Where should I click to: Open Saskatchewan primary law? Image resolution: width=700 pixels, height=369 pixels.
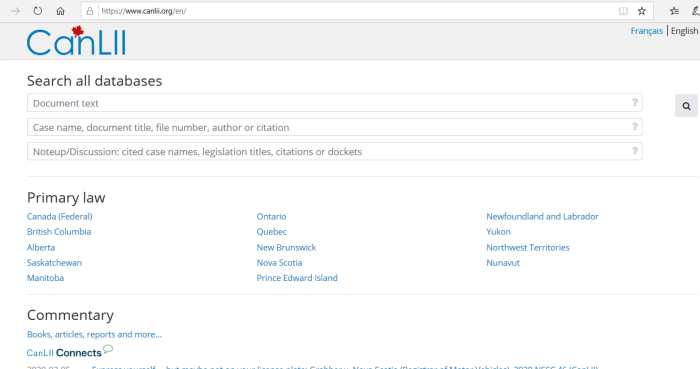(54, 262)
